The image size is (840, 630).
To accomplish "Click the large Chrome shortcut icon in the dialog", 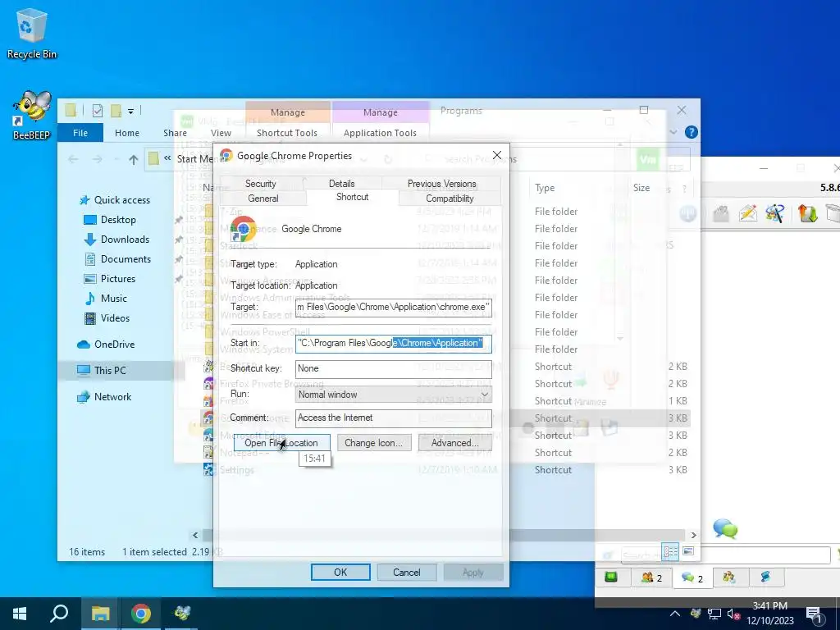I will [243, 229].
